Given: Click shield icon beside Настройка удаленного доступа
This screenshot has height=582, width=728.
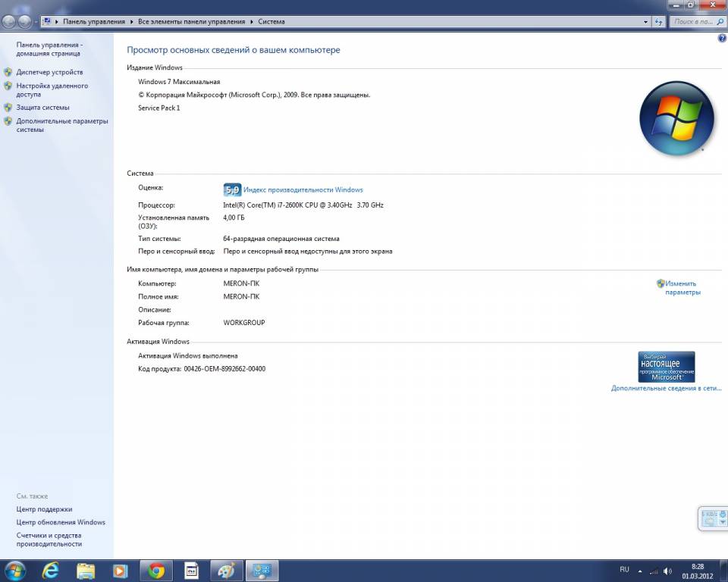Looking at the screenshot, I should pos(8,86).
